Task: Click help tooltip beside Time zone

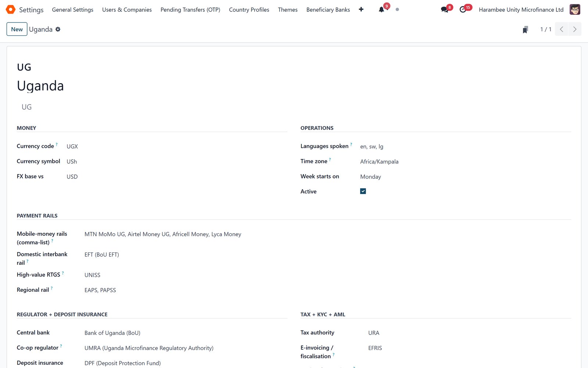Action: point(330,159)
